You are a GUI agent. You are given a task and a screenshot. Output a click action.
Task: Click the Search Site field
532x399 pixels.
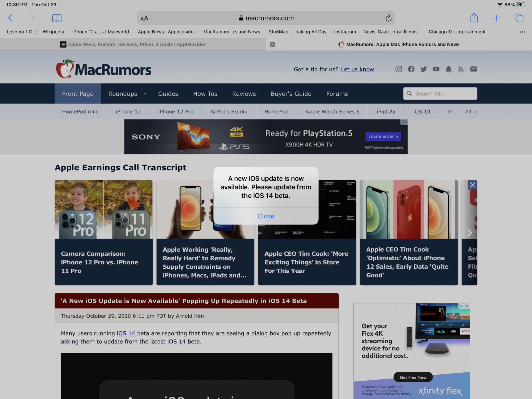(x=440, y=94)
